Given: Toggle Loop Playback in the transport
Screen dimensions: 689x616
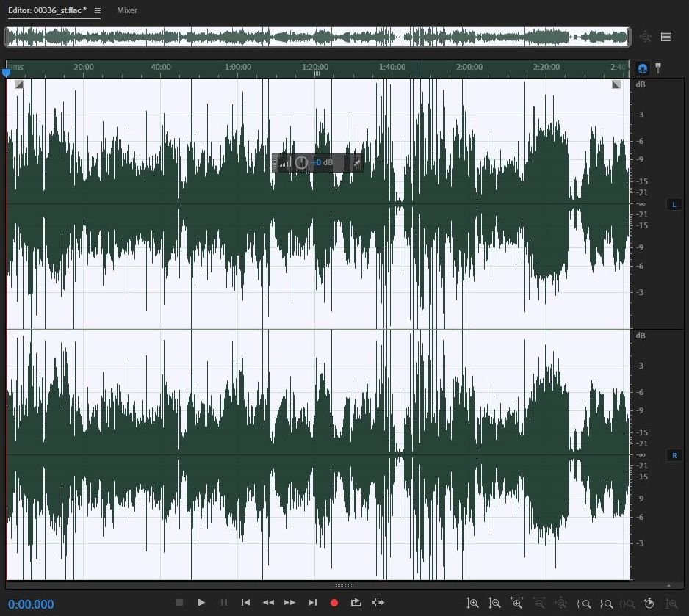Looking at the screenshot, I should point(356,603).
